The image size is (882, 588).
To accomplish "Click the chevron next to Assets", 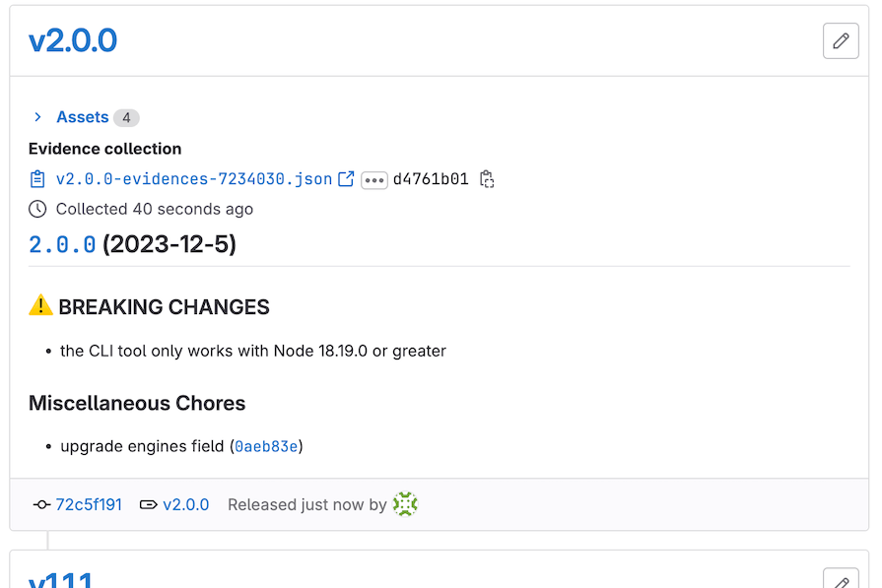I will pyautogui.click(x=37, y=116).
